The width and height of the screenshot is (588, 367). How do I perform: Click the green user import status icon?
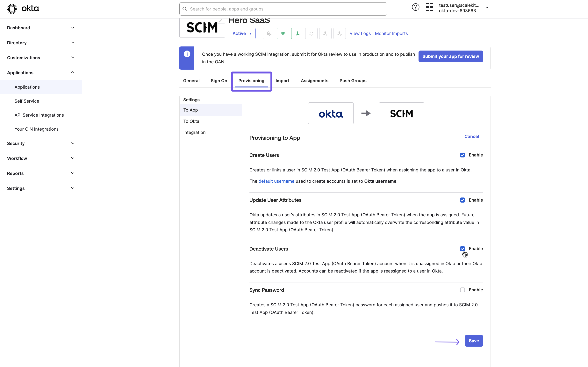pyautogui.click(x=297, y=33)
